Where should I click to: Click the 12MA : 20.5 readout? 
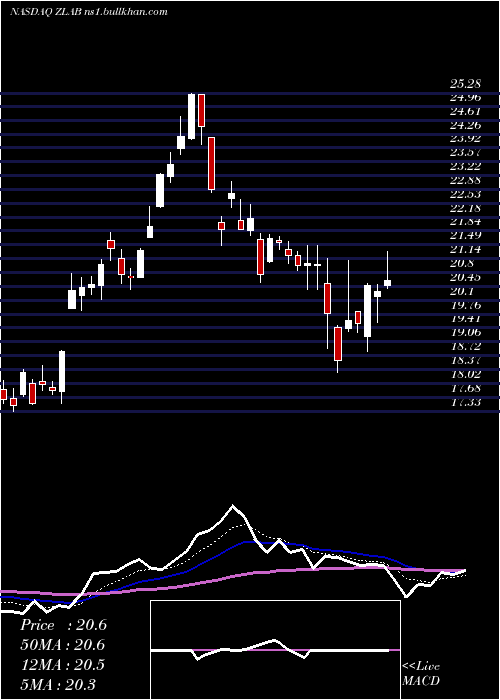[62, 665]
